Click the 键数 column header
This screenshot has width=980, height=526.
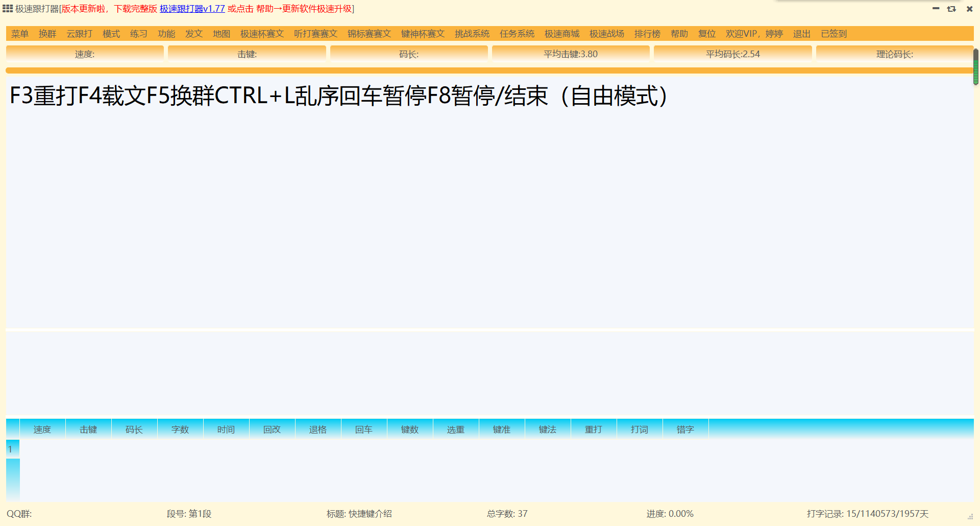pyautogui.click(x=410, y=429)
